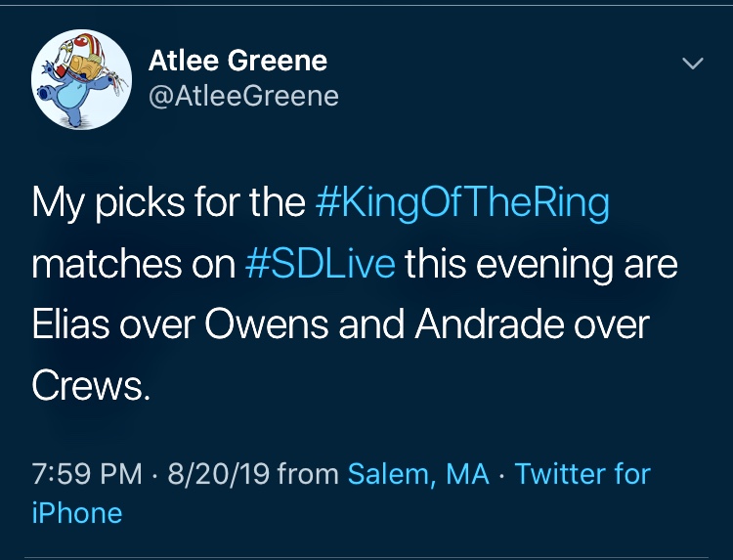Open the @AtleeGreene handle

click(243, 96)
